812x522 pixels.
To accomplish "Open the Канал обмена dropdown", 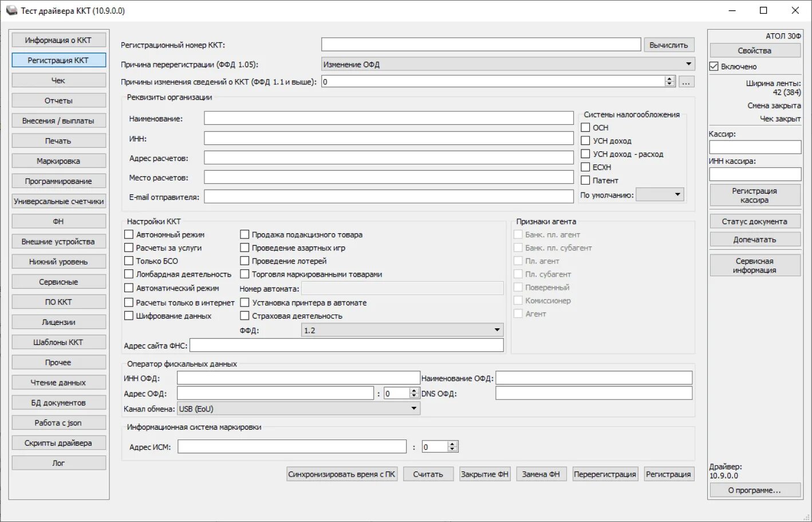I will click(x=298, y=409).
